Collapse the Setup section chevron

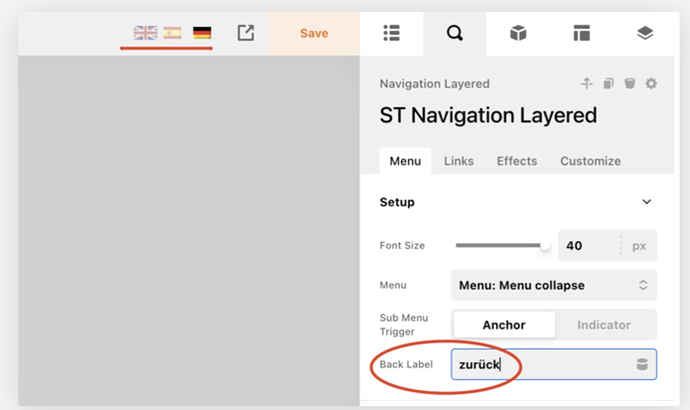tap(646, 202)
